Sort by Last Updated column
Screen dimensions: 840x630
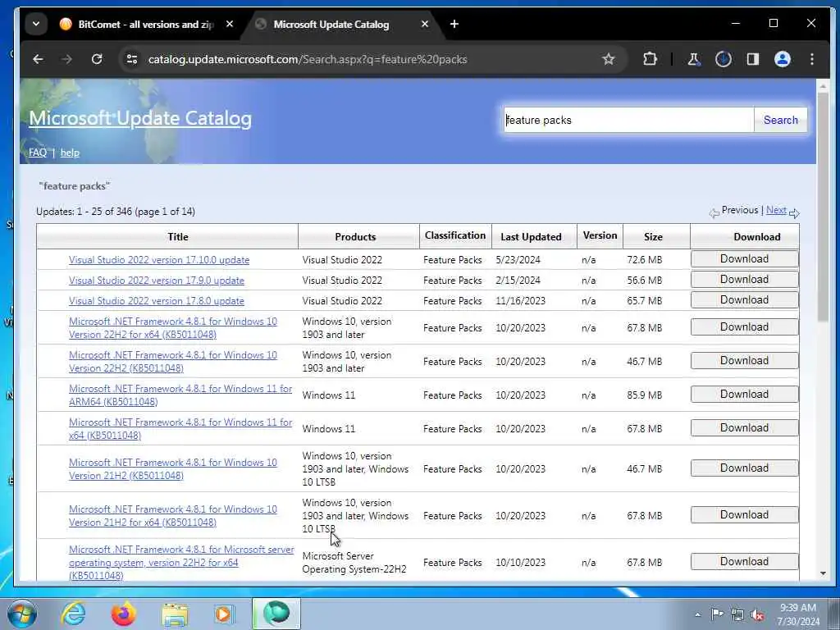531,237
